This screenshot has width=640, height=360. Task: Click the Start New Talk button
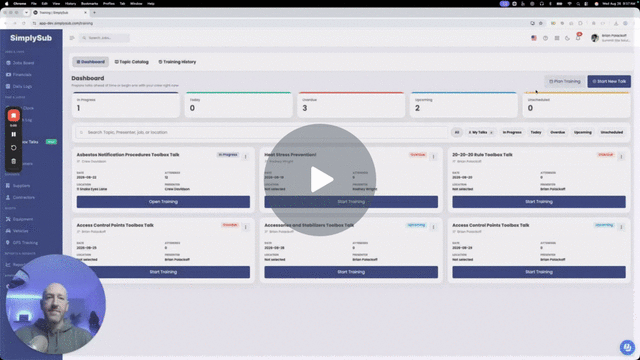tap(609, 81)
